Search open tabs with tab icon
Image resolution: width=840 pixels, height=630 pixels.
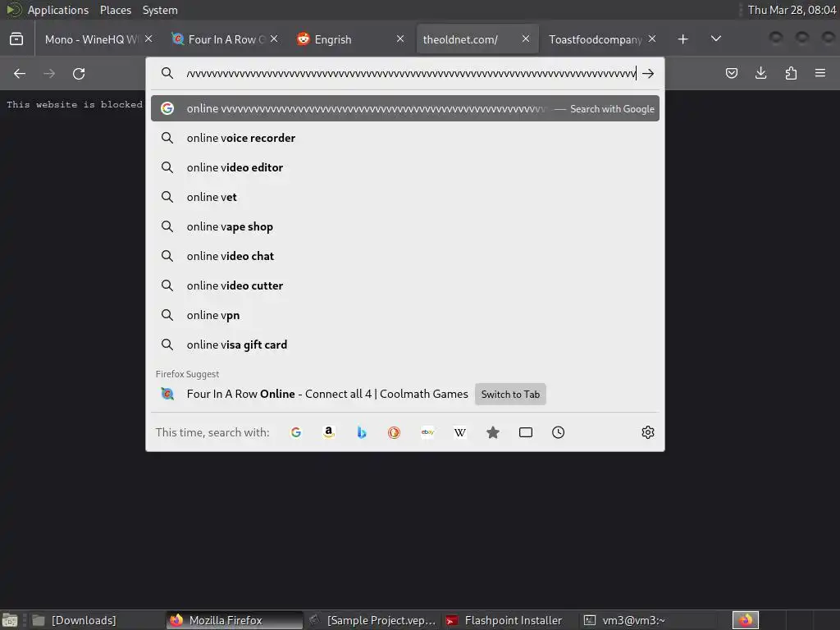pyautogui.click(x=526, y=432)
